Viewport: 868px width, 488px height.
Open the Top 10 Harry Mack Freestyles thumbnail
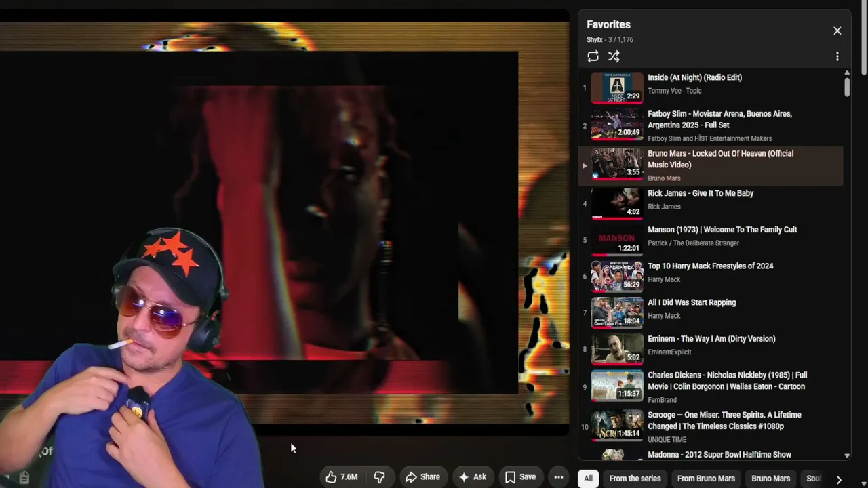pyautogui.click(x=617, y=276)
